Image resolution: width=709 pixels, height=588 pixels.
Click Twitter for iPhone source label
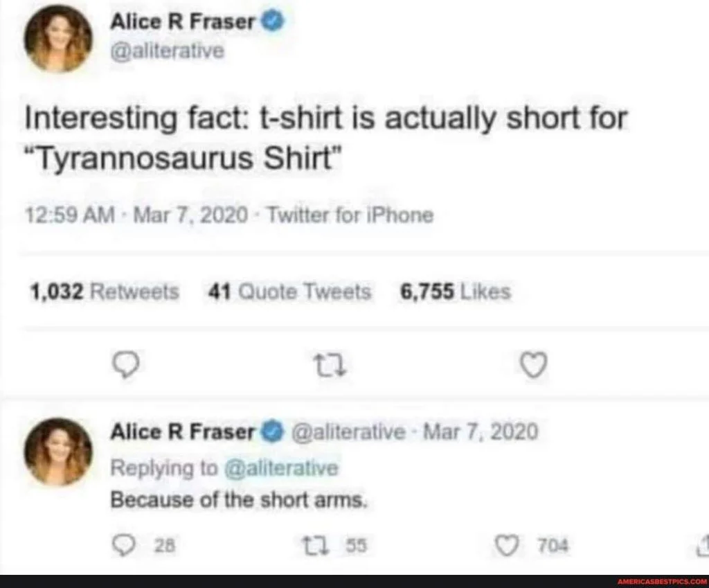(x=351, y=215)
